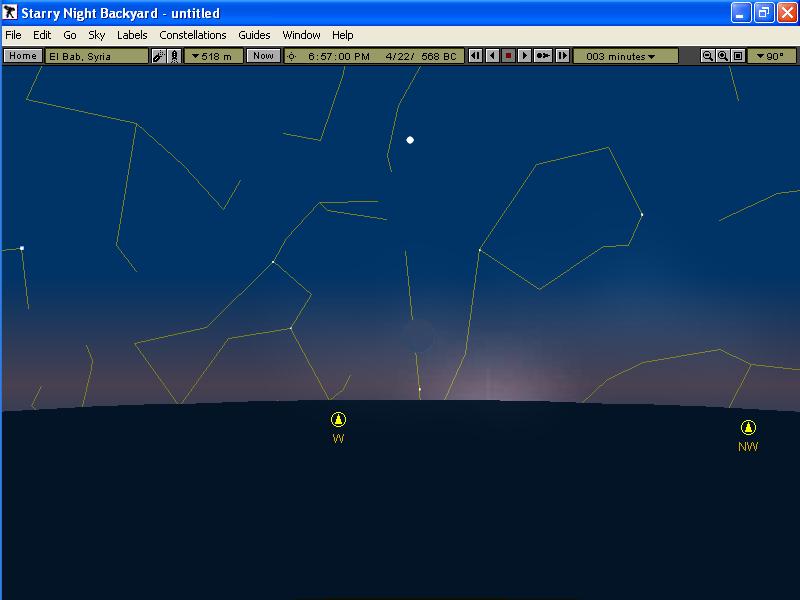Open the Edit menu
The image size is (800, 600).
click(42, 35)
